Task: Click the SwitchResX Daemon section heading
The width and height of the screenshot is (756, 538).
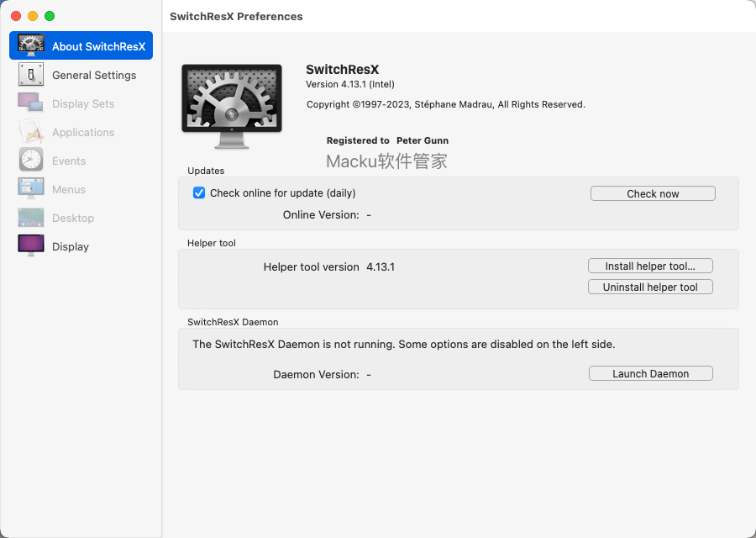Action: [233, 322]
